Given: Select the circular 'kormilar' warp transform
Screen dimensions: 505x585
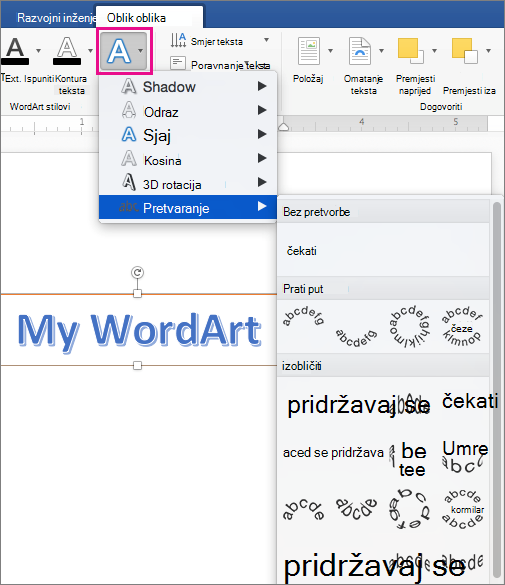Looking at the screenshot, I should click(462, 509).
